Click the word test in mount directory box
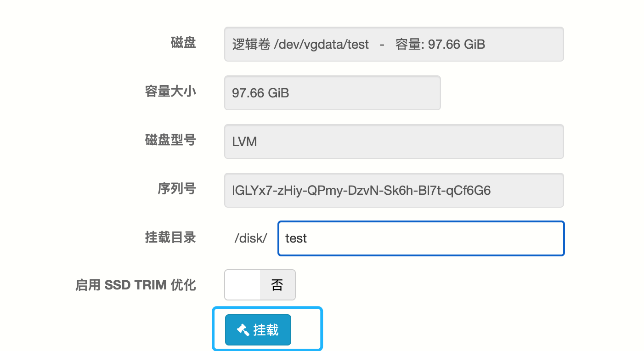 tap(296, 238)
